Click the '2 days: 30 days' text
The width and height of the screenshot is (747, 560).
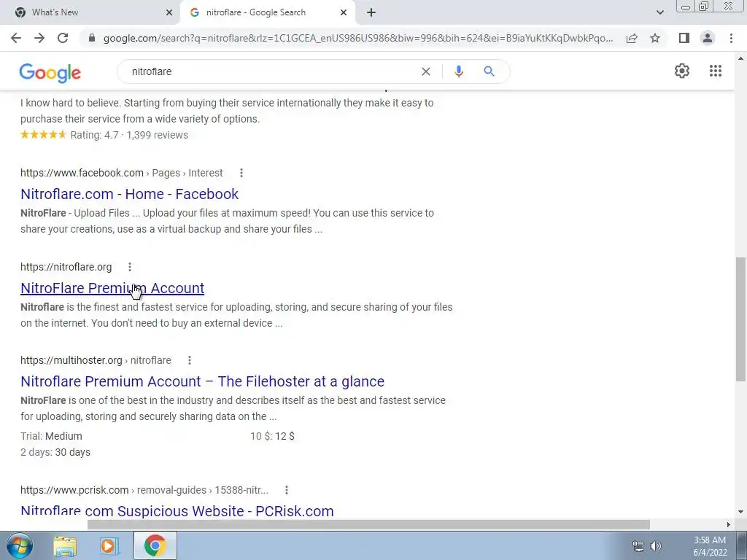pyautogui.click(x=55, y=452)
